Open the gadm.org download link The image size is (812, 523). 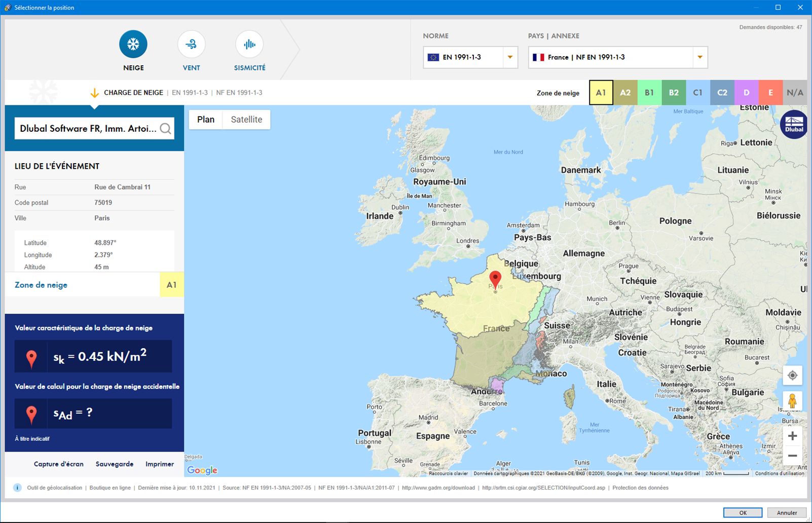coord(438,488)
